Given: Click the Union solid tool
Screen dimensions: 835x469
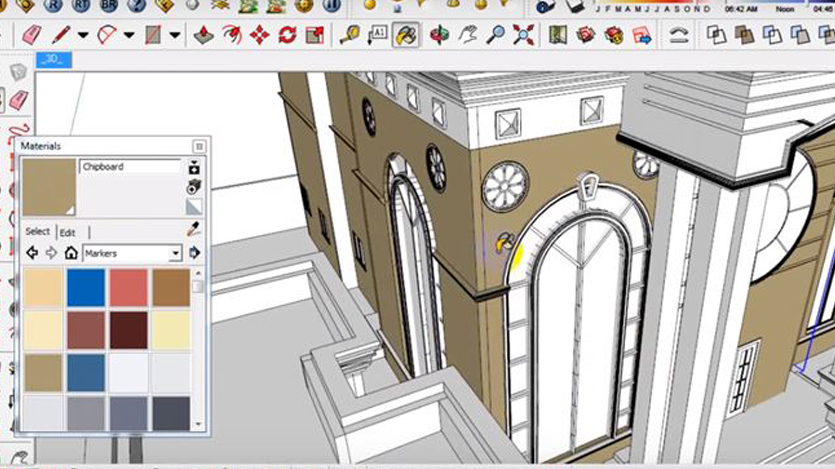Looking at the screenshot, I should (772, 35).
